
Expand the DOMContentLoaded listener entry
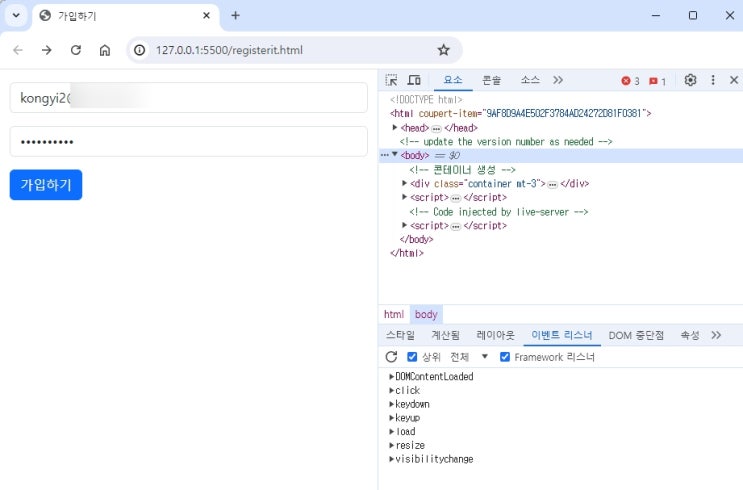391,376
